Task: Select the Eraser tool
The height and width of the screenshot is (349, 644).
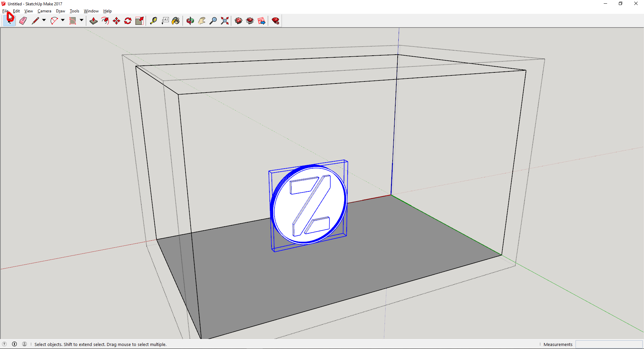Action: pyautogui.click(x=23, y=21)
